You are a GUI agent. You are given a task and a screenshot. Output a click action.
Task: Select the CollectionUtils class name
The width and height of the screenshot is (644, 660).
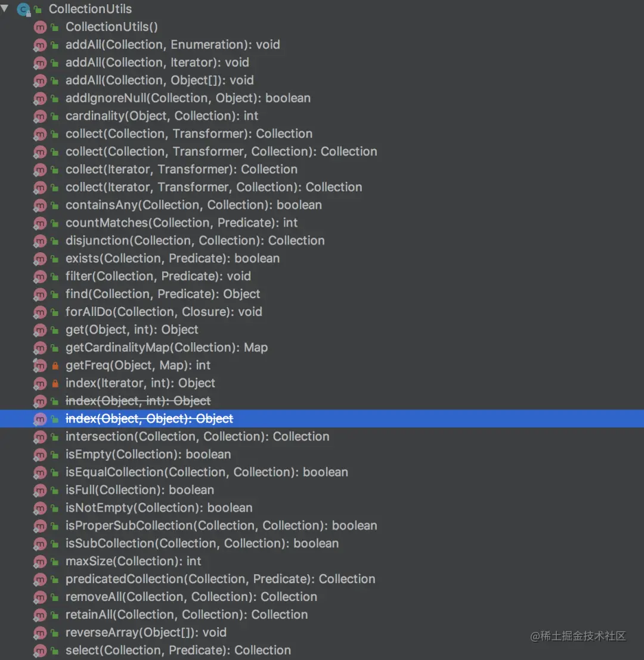[90, 9]
